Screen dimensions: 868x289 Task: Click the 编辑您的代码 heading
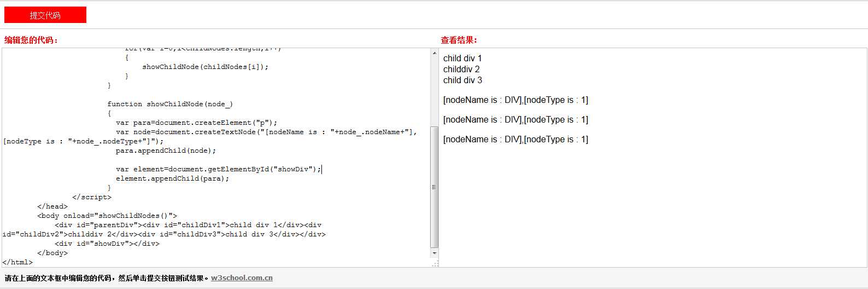(x=31, y=40)
